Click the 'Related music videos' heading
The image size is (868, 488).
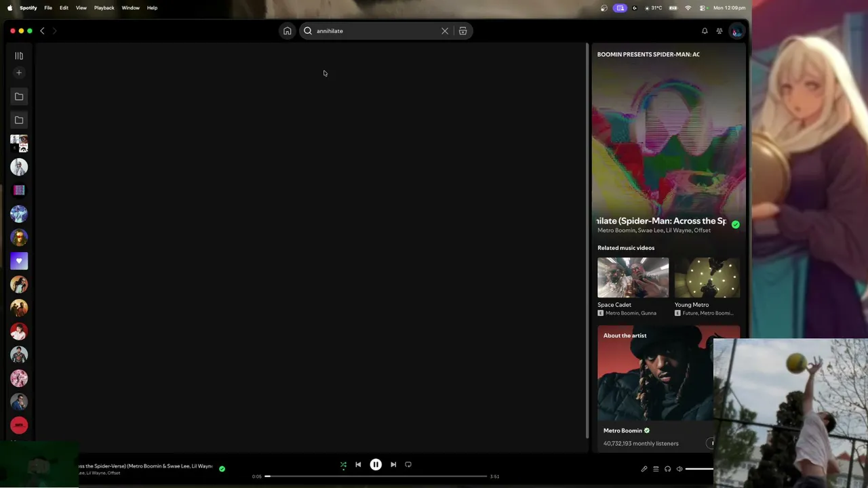[626, 247]
